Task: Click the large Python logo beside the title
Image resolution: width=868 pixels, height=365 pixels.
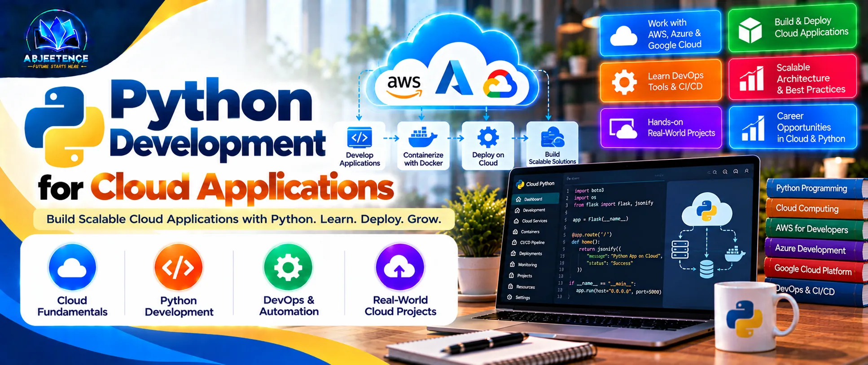Action: click(x=64, y=126)
